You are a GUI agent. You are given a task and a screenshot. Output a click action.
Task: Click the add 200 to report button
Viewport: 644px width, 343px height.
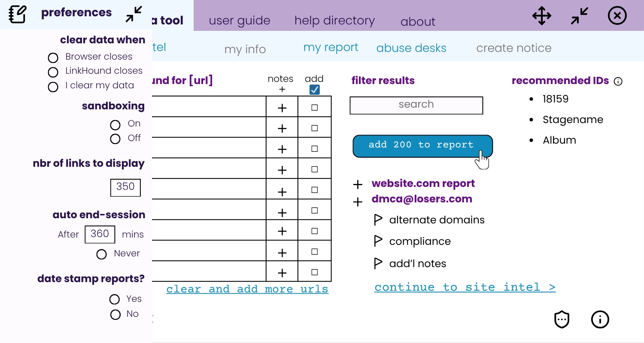pyautogui.click(x=422, y=146)
